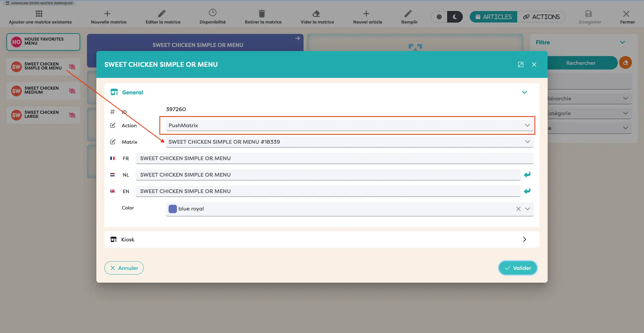Screen dimensions: 644x333
Task: Click the Fermer close icon
Action: 626,14
